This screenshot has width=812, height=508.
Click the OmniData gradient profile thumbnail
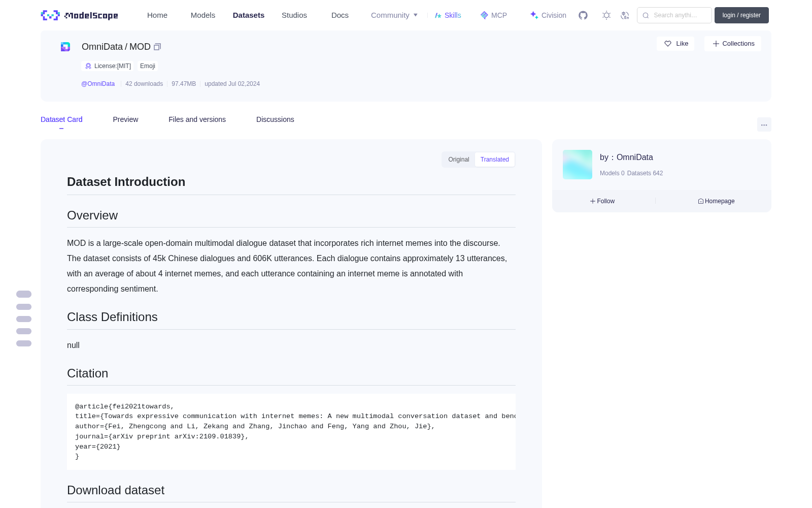pos(578,165)
